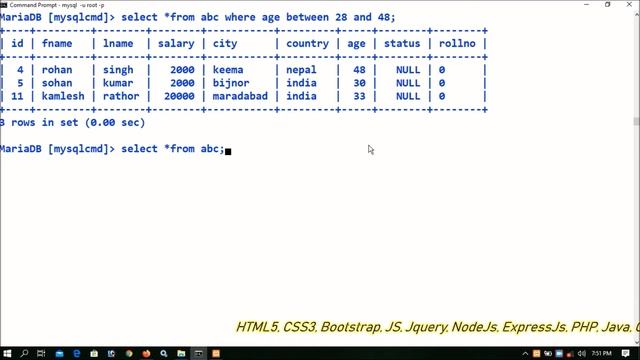Click the 'nepal' country cell
Image resolution: width=640 pixels, height=360 pixels.
coord(301,70)
